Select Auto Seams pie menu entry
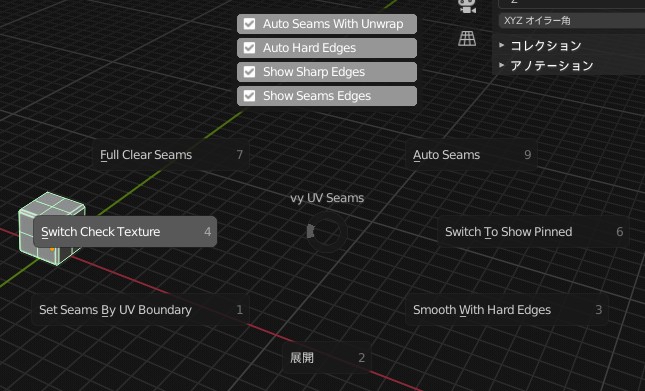Viewport: 645px width, 391px height. pyautogui.click(x=471, y=155)
